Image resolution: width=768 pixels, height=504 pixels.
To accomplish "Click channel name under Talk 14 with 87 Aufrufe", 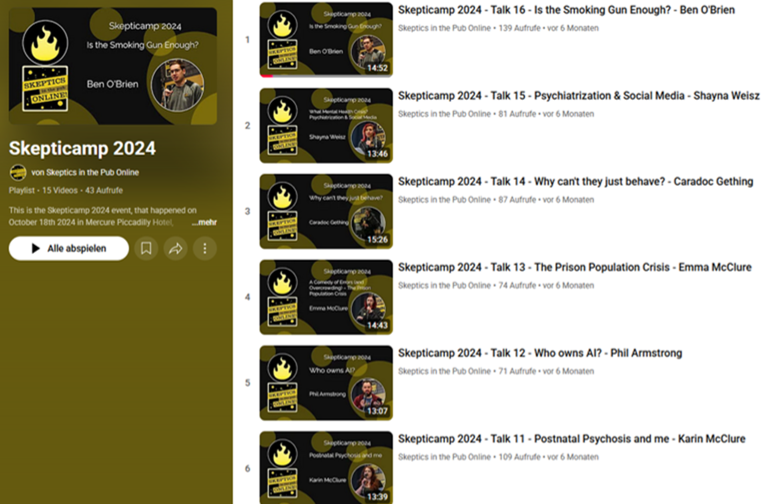I will (x=444, y=199).
